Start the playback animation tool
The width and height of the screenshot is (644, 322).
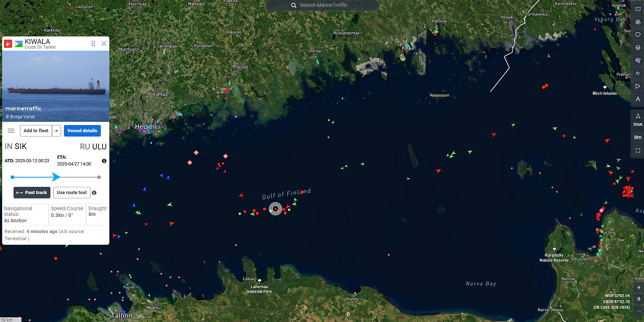[638, 86]
